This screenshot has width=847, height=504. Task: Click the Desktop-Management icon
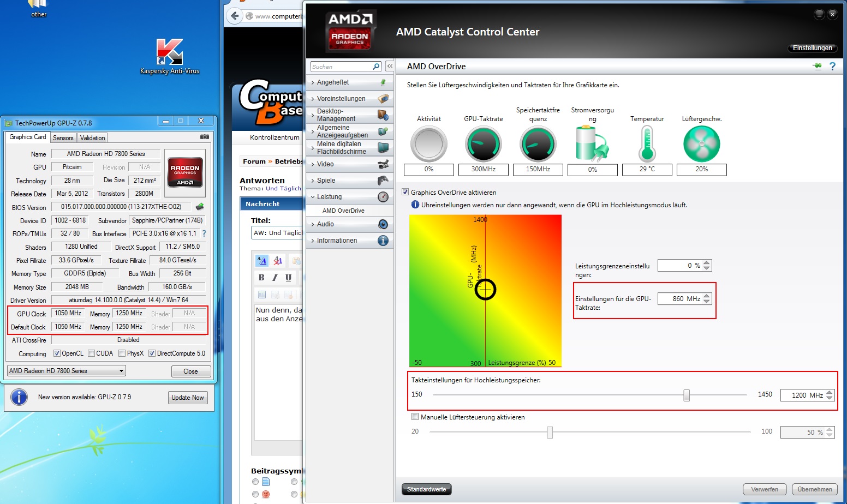[383, 115]
